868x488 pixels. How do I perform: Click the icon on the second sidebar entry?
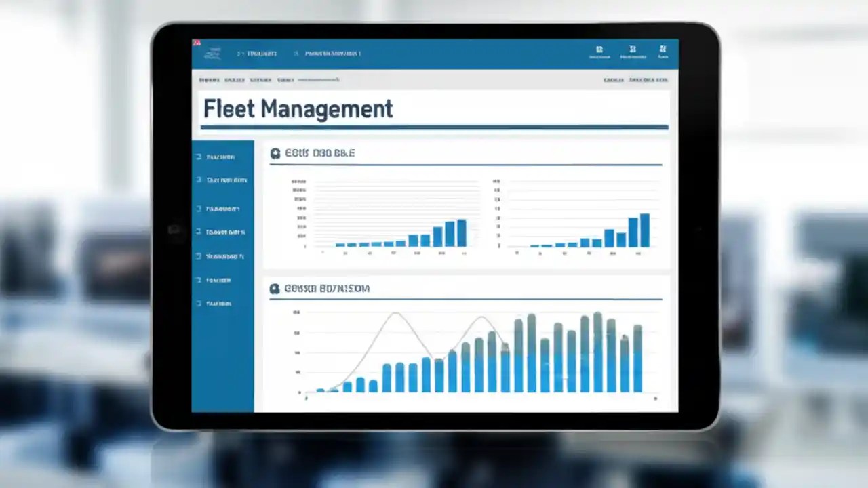click(199, 180)
